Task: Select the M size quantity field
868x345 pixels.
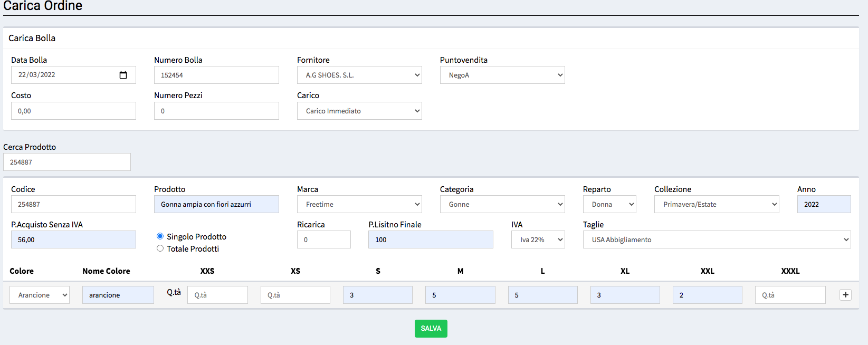Action: (460, 295)
